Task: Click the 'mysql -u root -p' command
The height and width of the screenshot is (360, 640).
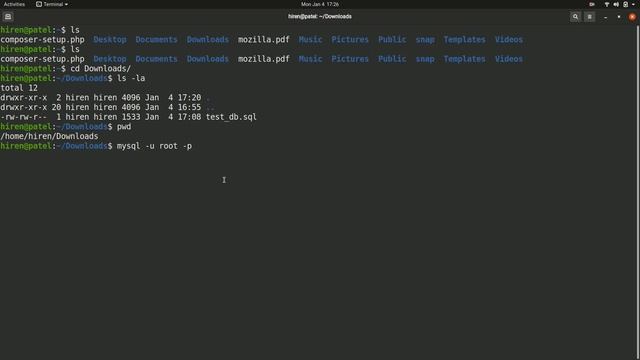Action: 154,146
